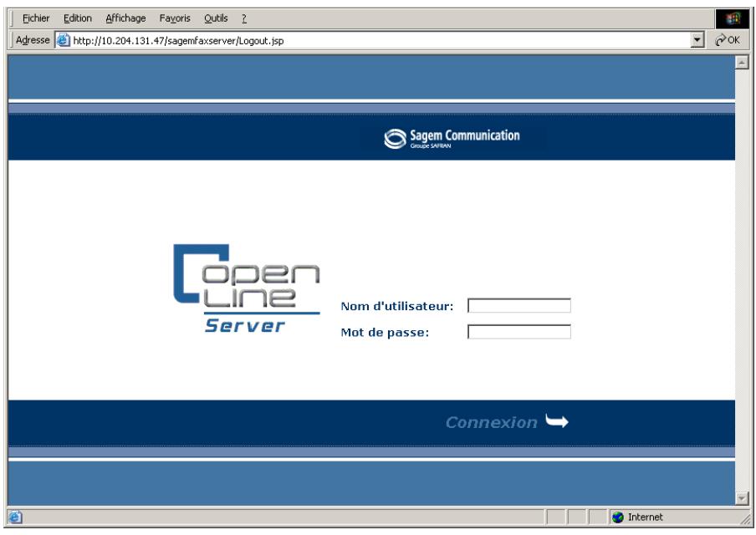This screenshot has width=756, height=535.
Task: Expand the address bar history dropdown
Action: coord(697,40)
